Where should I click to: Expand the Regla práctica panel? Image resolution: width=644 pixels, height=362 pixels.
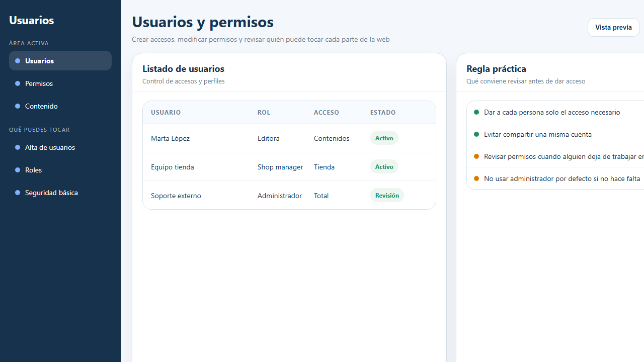[496, 68]
